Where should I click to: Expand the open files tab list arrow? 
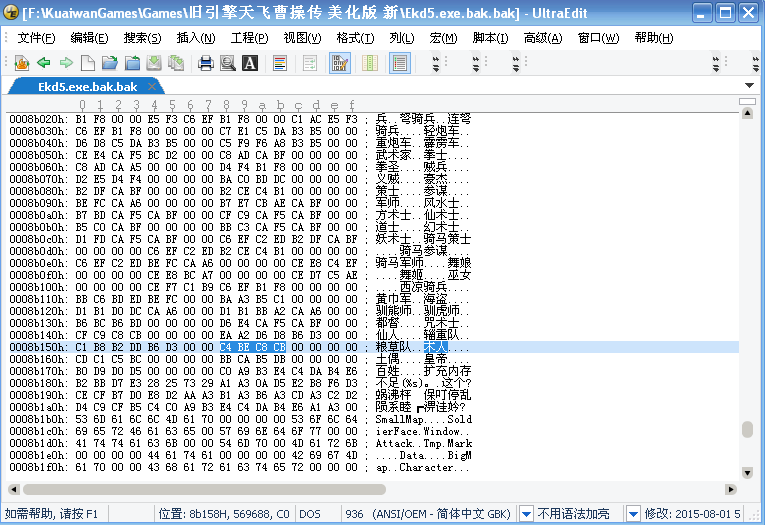point(750,86)
